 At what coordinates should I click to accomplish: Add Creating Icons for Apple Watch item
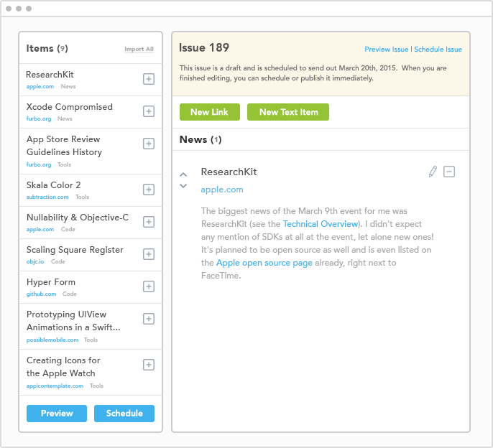pos(149,365)
